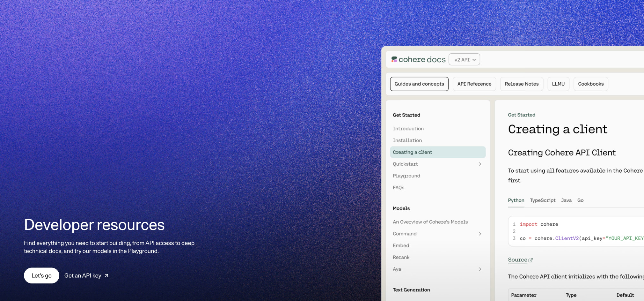The width and height of the screenshot is (644, 301).
Task: Click the cohere.ClientV2 code line
Action: point(582,238)
